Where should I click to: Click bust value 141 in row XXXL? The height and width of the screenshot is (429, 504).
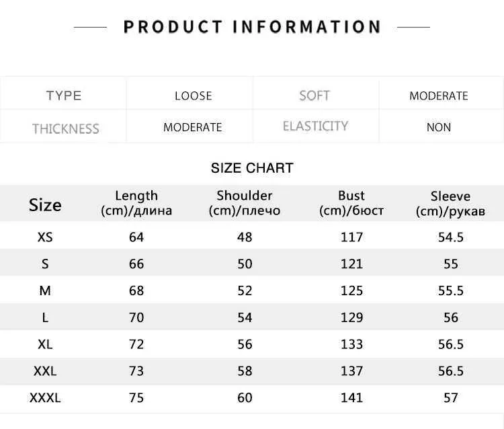tap(351, 398)
